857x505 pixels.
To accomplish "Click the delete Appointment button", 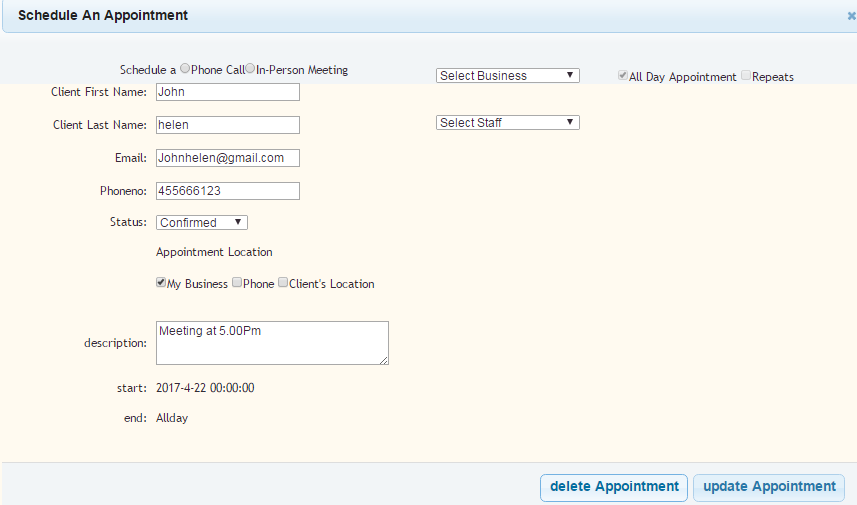I will (614, 487).
